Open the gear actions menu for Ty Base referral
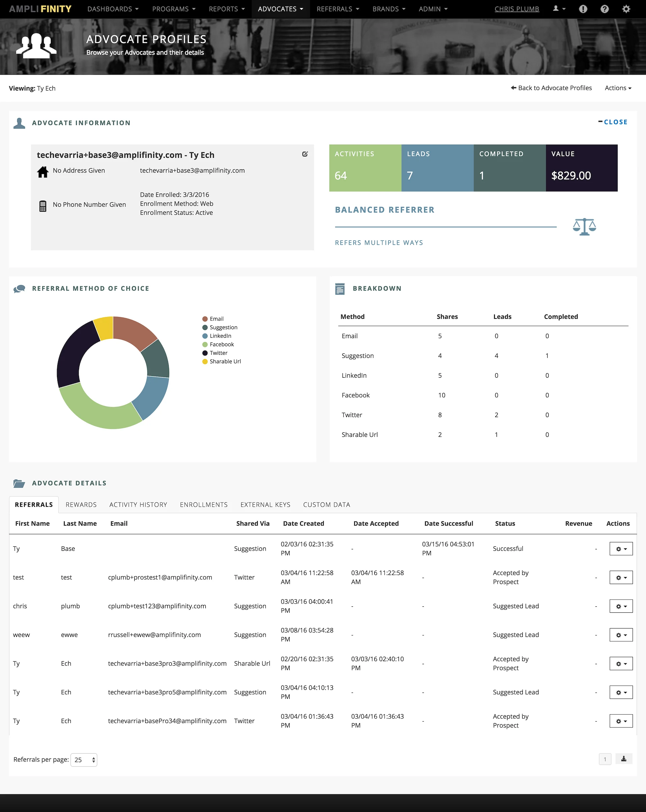646x812 pixels. click(x=620, y=548)
